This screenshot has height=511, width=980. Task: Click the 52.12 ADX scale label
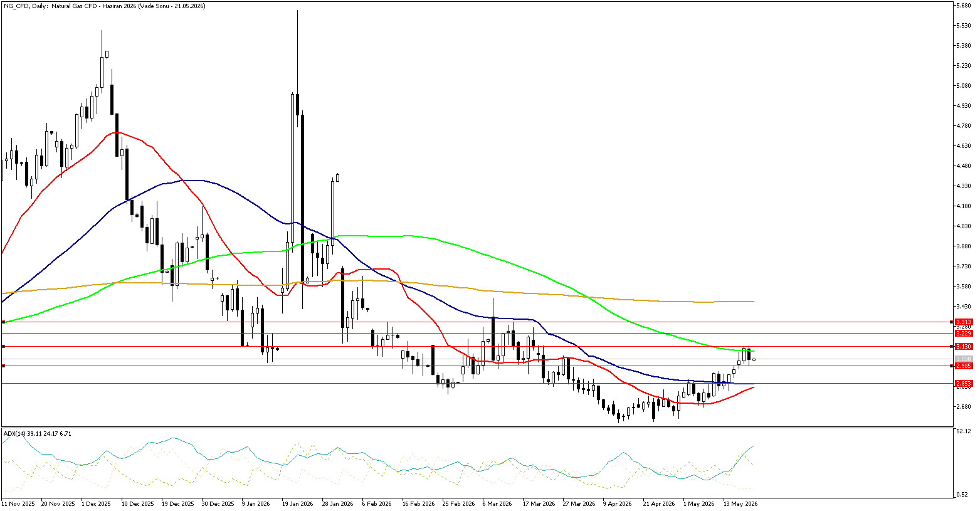[964, 431]
